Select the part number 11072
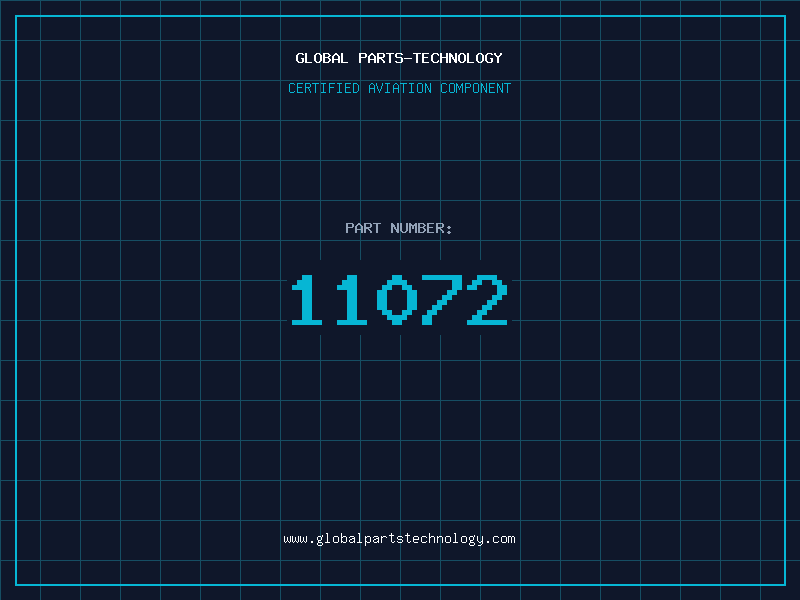 pyautogui.click(x=399, y=299)
